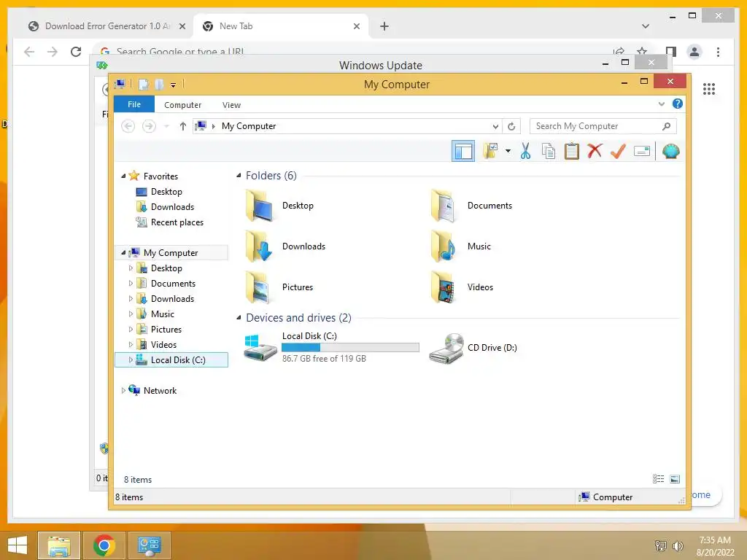The width and height of the screenshot is (747, 560).
Task: Collapse the My Computer tree node
Action: (x=123, y=252)
